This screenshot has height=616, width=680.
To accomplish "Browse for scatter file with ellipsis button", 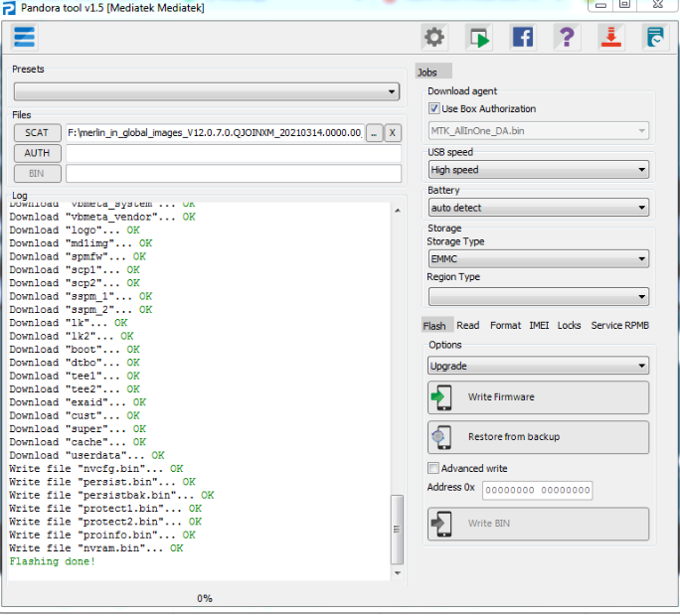I will (374, 133).
